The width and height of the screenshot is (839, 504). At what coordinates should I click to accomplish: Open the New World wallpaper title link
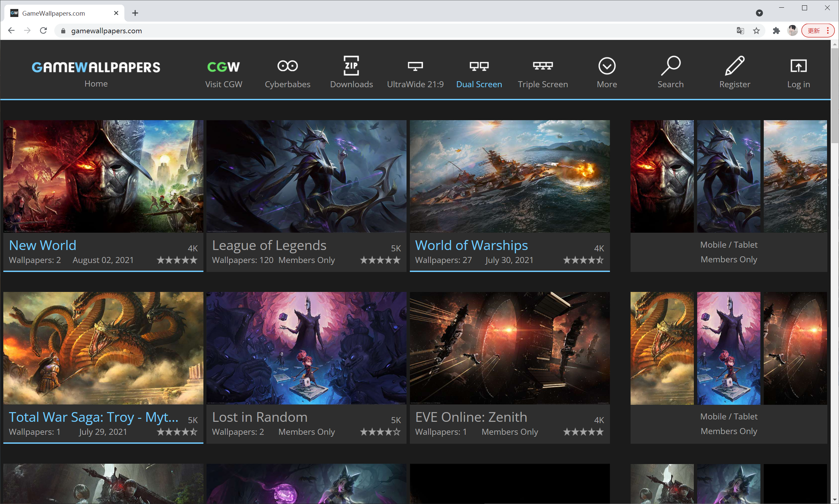click(x=43, y=245)
